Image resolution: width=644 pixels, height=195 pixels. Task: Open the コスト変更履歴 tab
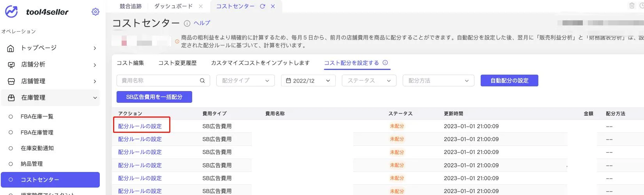coord(177,63)
